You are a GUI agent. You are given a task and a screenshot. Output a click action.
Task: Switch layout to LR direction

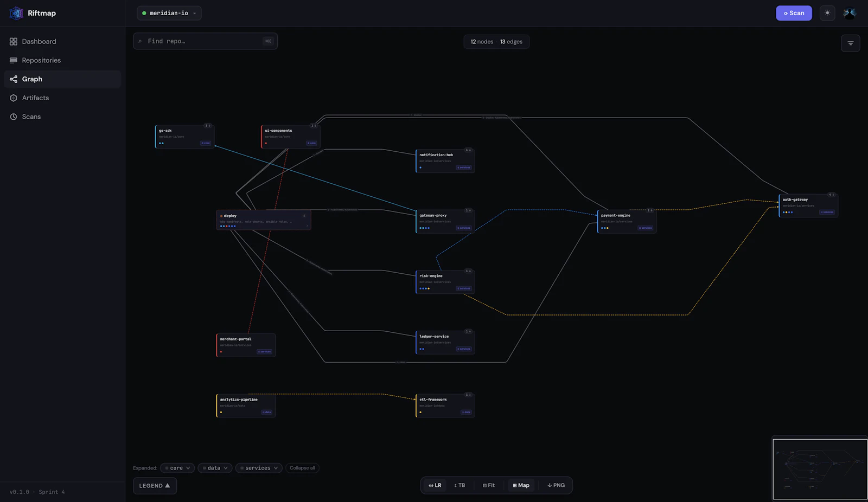(435, 485)
